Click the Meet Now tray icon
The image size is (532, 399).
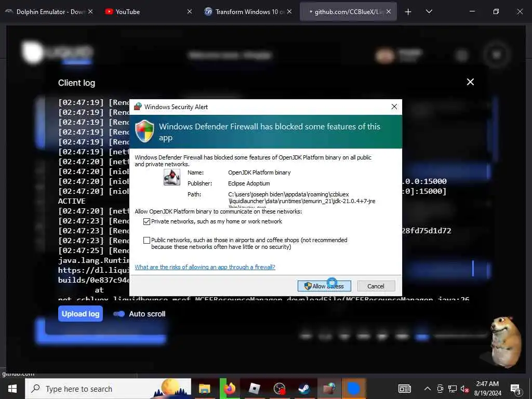[x=440, y=389]
